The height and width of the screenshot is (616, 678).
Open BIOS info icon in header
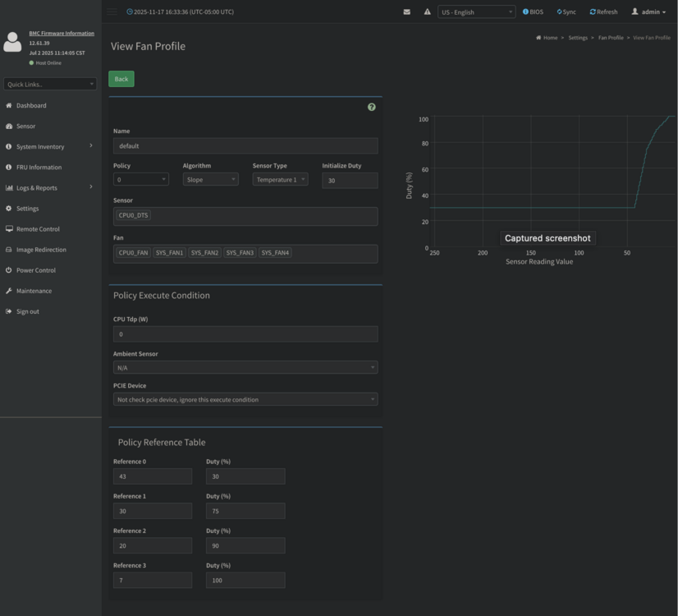(x=525, y=11)
